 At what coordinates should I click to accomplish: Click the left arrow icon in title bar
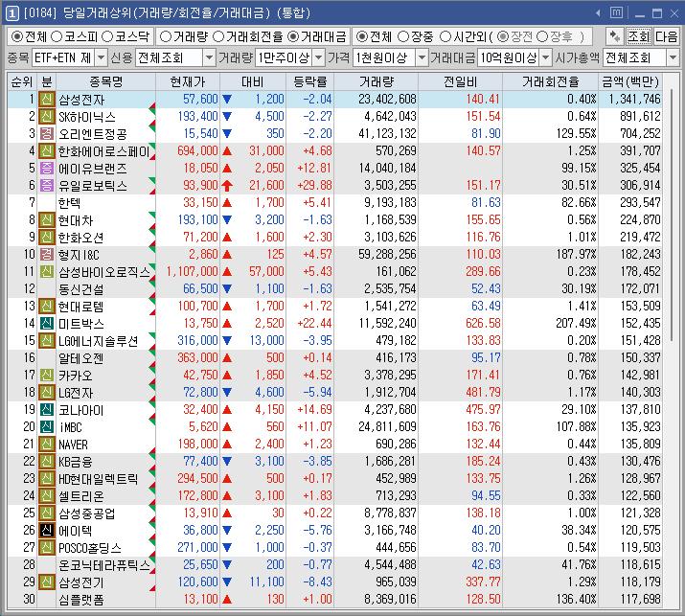(598, 13)
